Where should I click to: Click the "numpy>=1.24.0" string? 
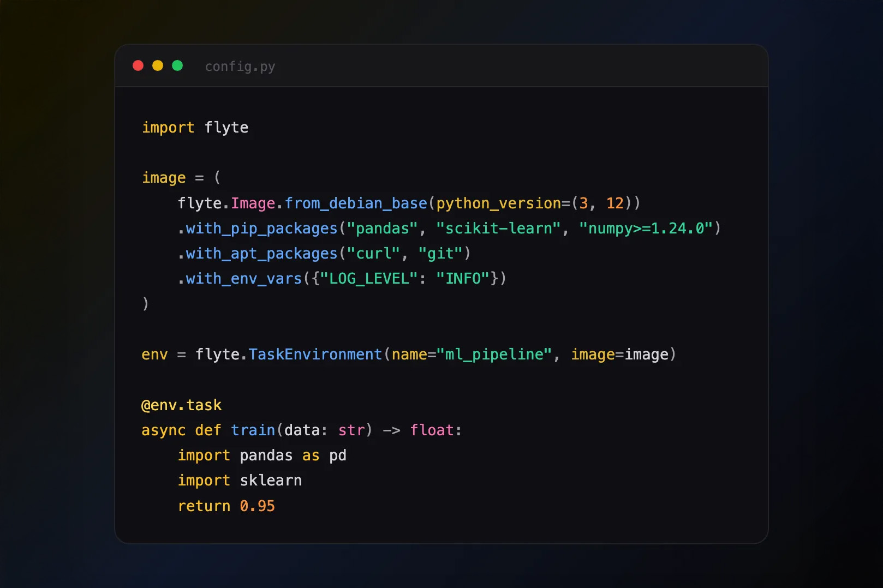coord(646,228)
